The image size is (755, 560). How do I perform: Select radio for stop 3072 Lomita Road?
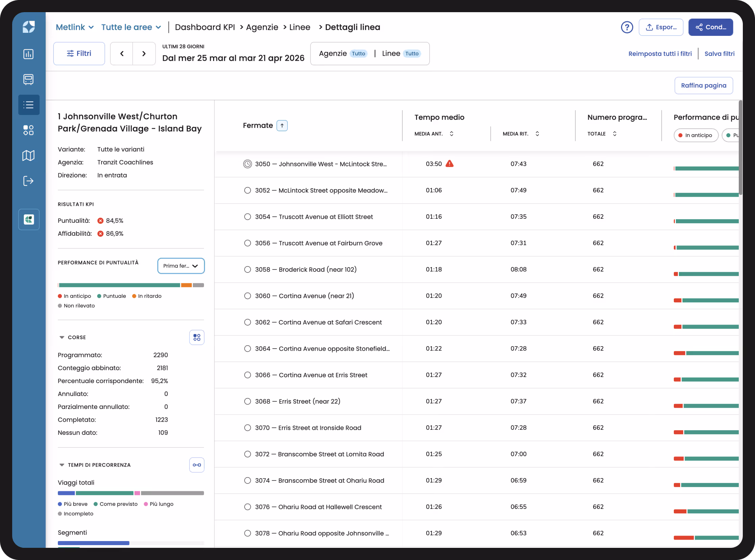(x=248, y=454)
